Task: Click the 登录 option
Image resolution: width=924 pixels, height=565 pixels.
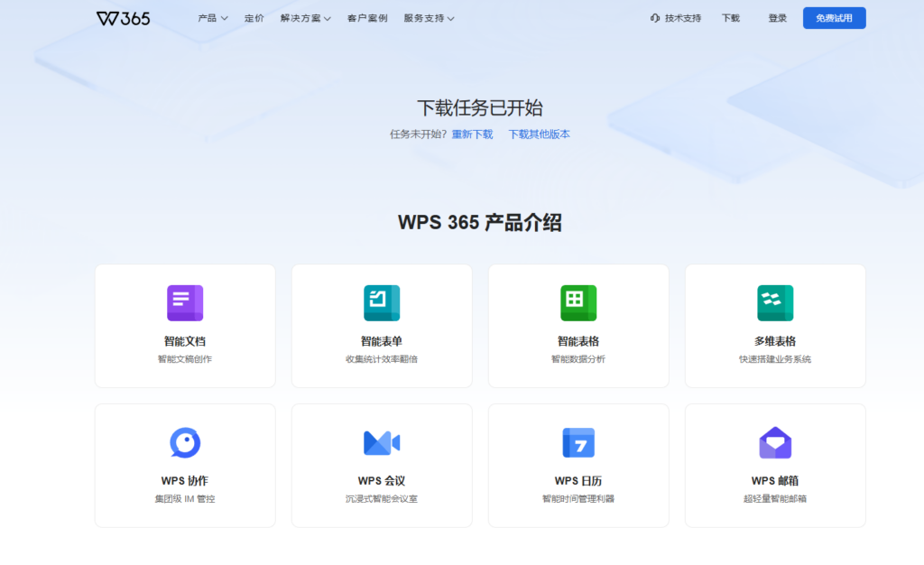Action: coord(777,17)
